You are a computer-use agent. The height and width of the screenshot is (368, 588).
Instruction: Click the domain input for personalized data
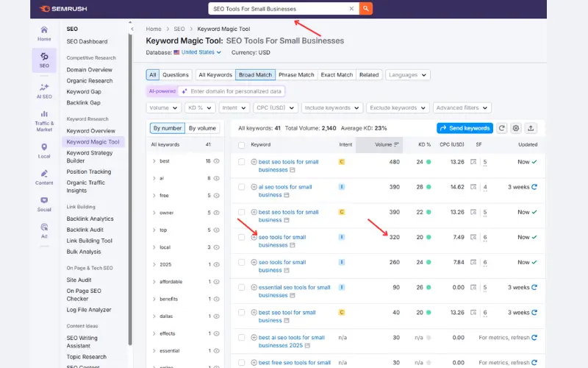229,91
